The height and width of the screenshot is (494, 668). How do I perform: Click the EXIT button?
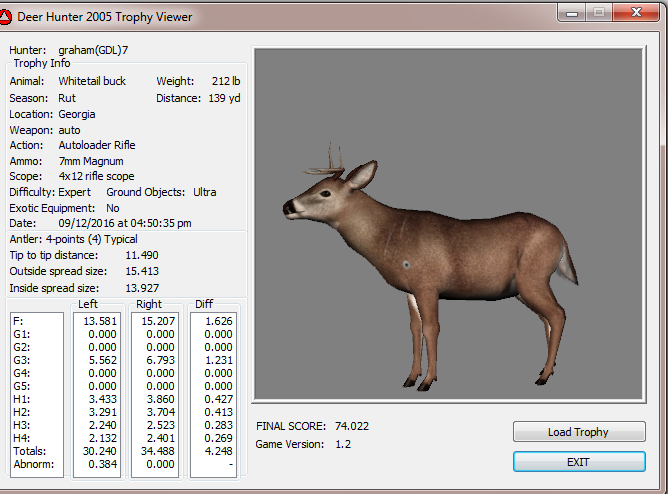point(579,462)
